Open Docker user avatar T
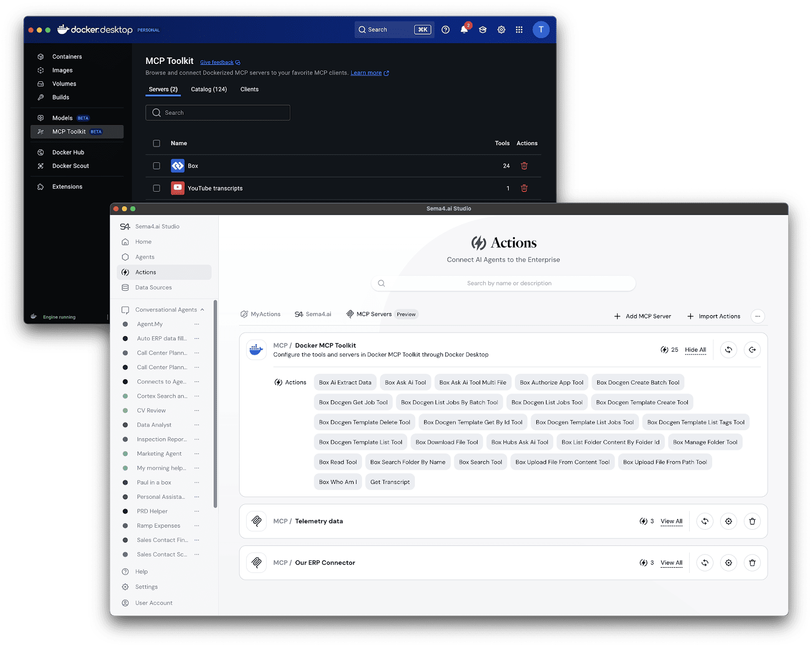812x647 pixels. tap(540, 29)
